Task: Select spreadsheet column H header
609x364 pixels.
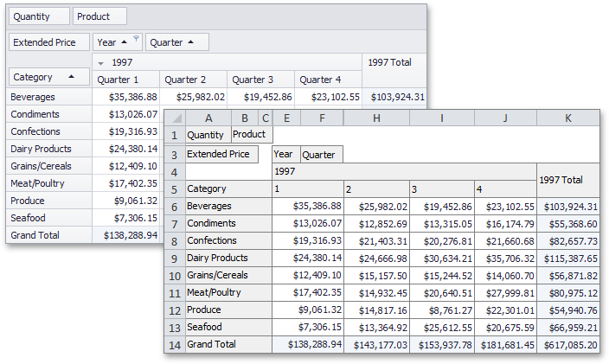Action: pyautogui.click(x=375, y=118)
